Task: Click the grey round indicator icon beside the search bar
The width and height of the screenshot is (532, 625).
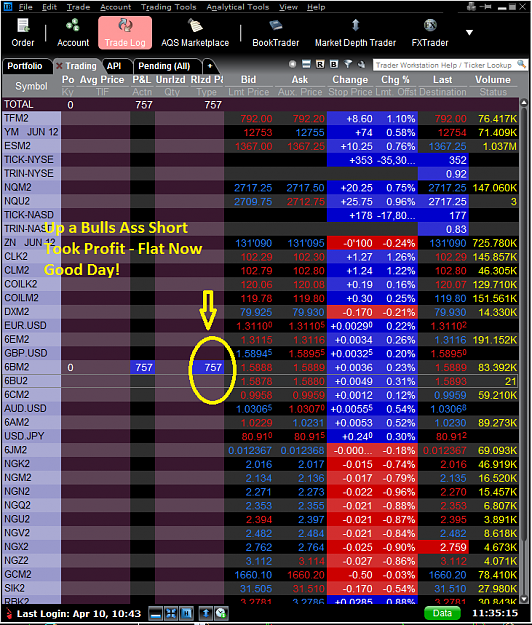Action: click(x=293, y=64)
